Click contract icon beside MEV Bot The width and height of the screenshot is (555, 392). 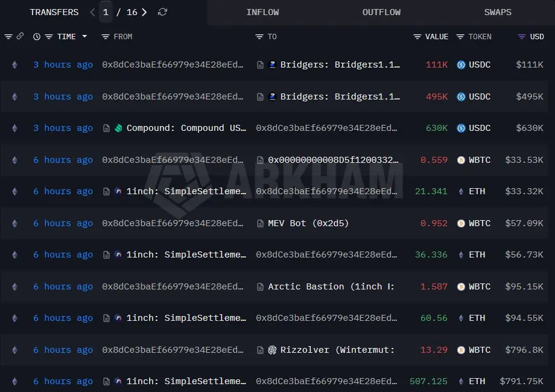pyautogui.click(x=260, y=223)
